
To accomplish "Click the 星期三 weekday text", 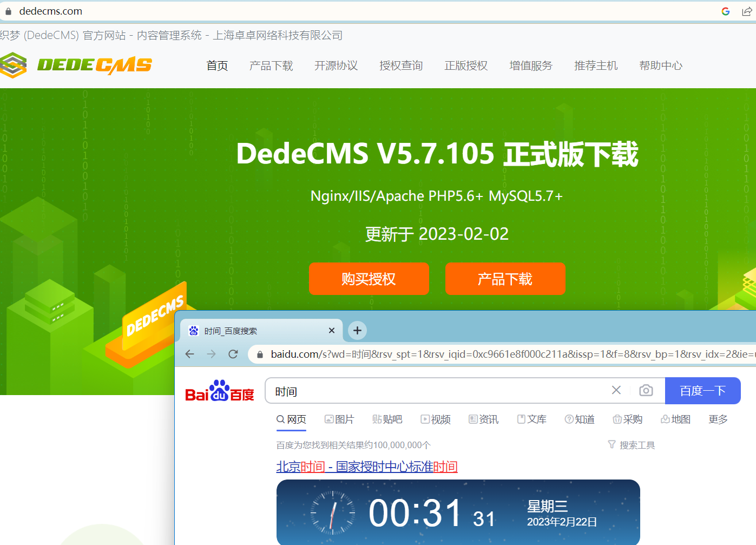I will tap(548, 506).
